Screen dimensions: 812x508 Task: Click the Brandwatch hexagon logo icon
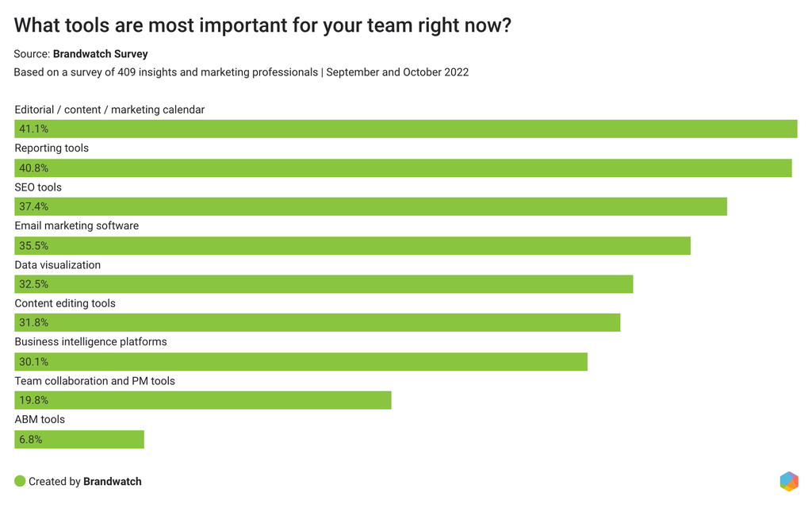(788, 481)
